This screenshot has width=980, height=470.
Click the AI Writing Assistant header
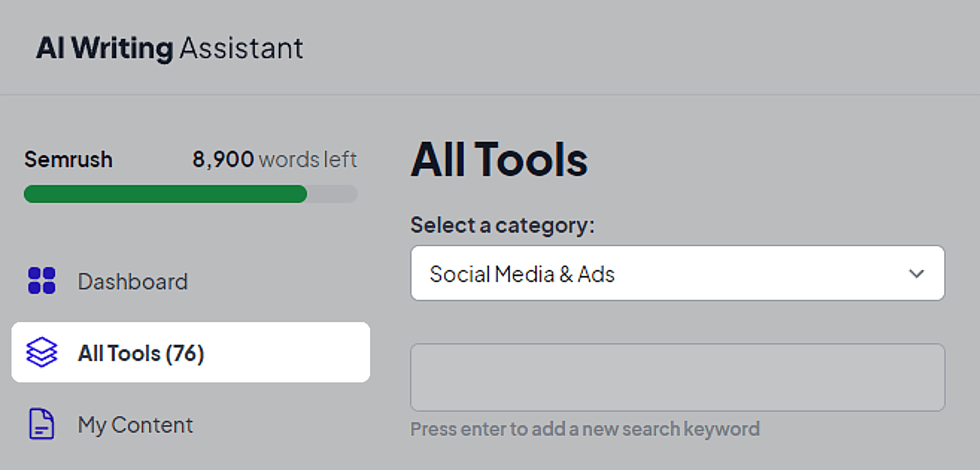click(x=169, y=47)
